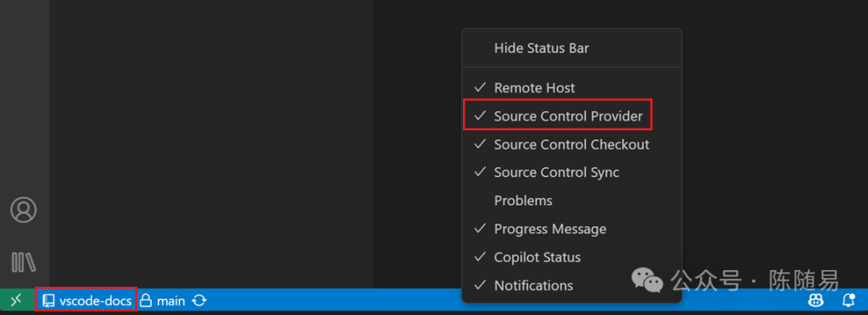
Task: Select Hide Status Bar menu item
Action: (572, 48)
